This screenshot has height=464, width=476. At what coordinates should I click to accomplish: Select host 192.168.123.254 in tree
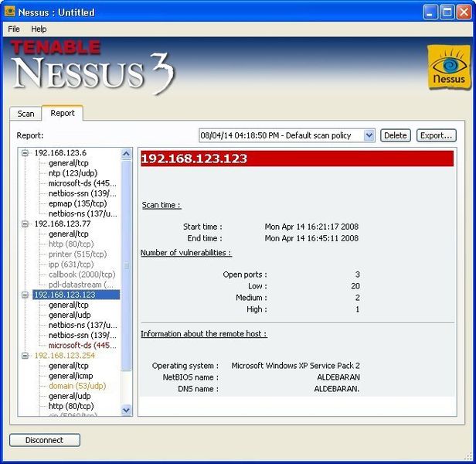coord(64,356)
